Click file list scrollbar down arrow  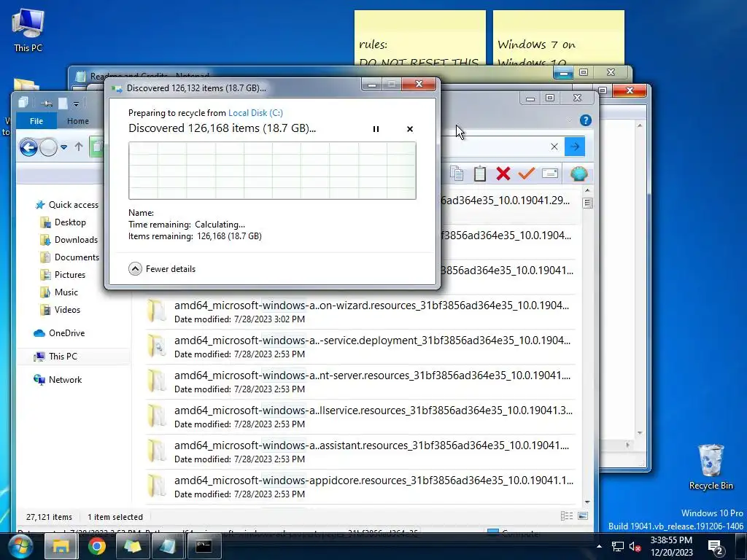587,502
